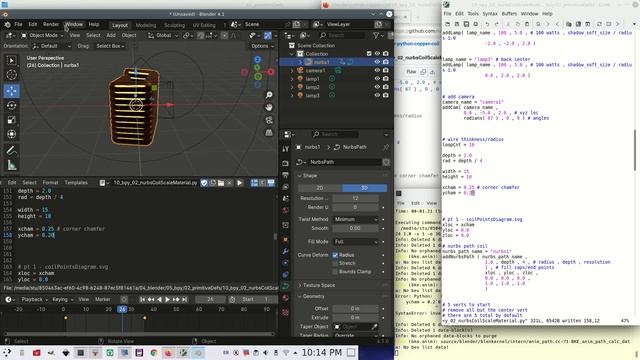Enable the Bounds Clamp checkbox
This screenshot has height=360, width=640.
(335, 271)
